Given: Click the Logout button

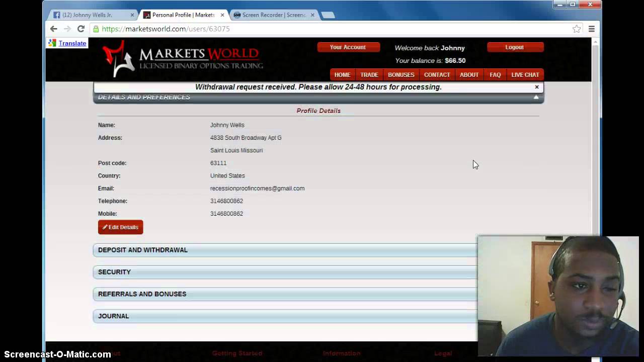Looking at the screenshot, I should click(515, 47).
